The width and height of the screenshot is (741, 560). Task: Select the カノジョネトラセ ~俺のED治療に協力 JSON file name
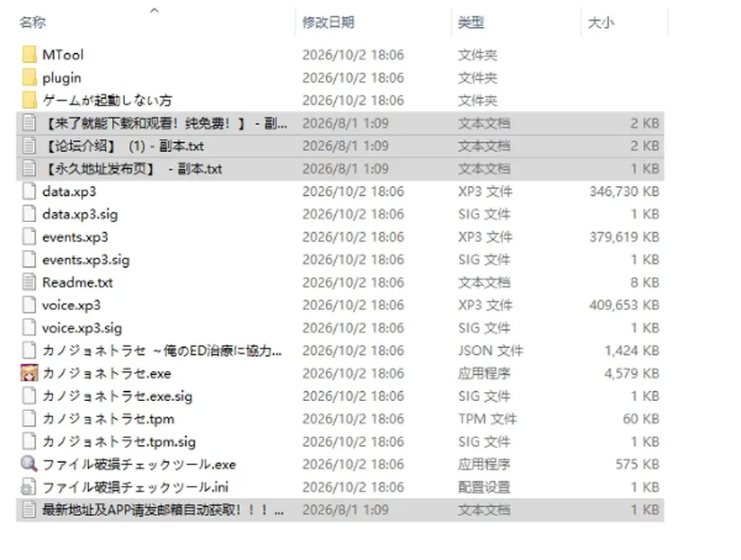(162, 350)
